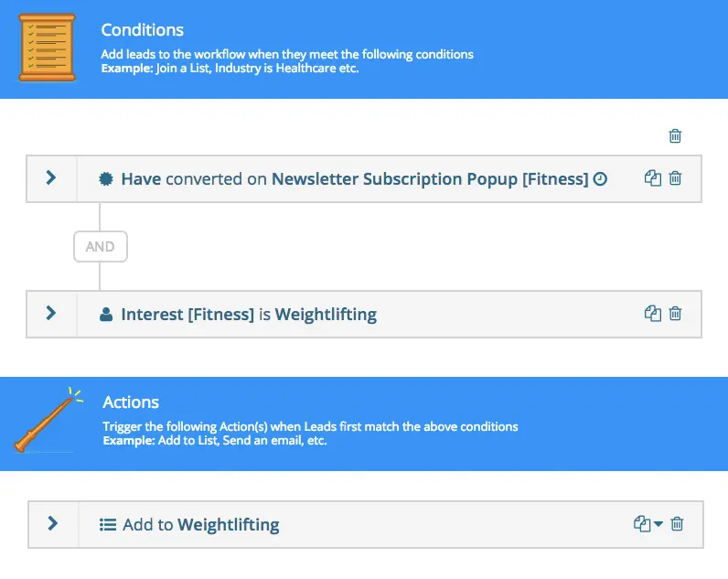Delete the Interest is Weightlifting condition
This screenshot has width=728, height=579.
pyautogui.click(x=675, y=314)
